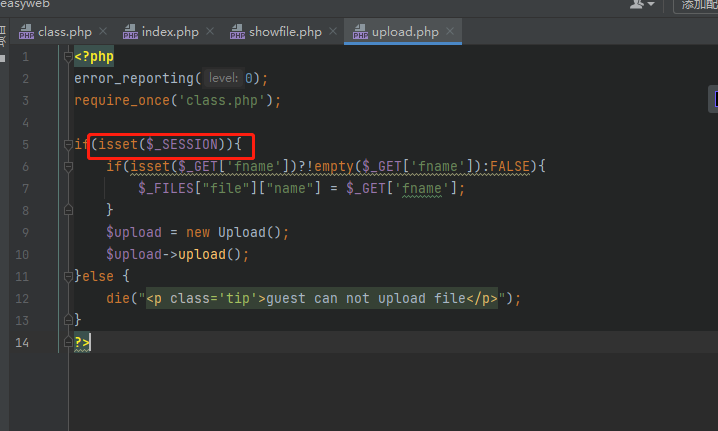Switch to the showfile.php tab
The image size is (718, 431).
pyautogui.click(x=276, y=32)
